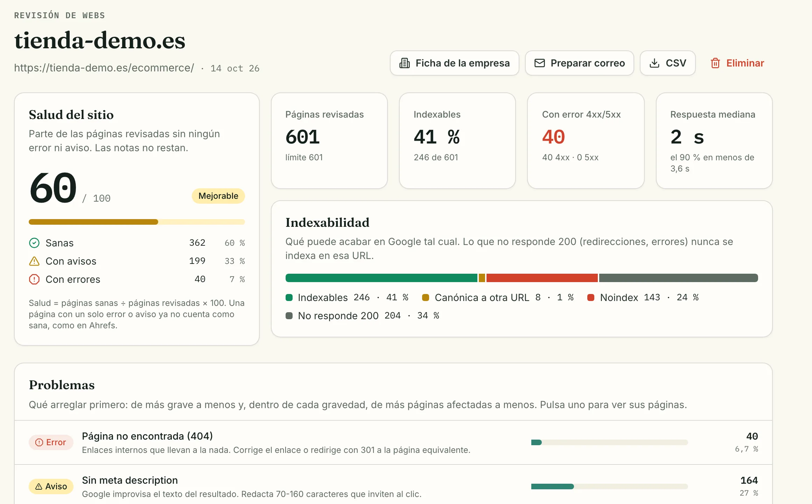
Task: Click the gray No responde 200 swatch
Action: (x=289, y=316)
